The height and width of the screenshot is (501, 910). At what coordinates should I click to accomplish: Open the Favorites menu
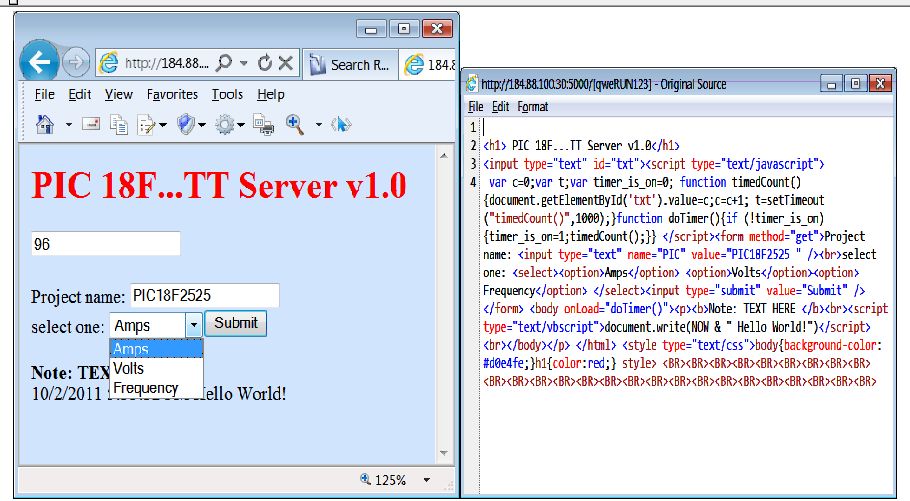pos(172,95)
